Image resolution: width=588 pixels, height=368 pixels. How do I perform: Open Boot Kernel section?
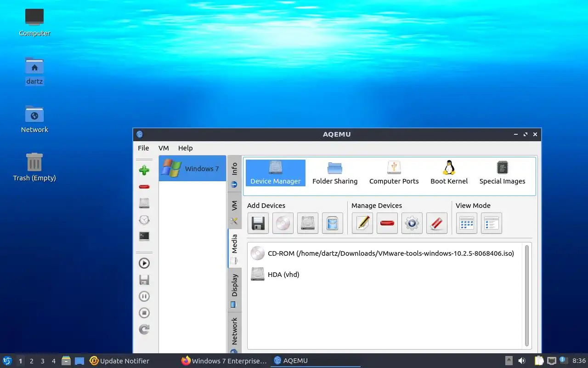click(x=449, y=173)
